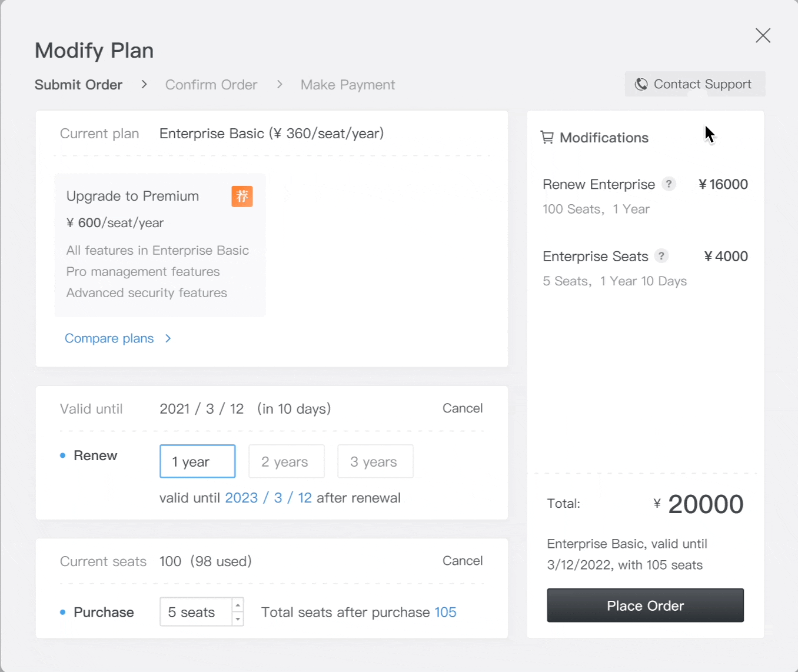Click the phone icon in Contact Support
Image resolution: width=798 pixels, height=672 pixels.
pos(641,84)
